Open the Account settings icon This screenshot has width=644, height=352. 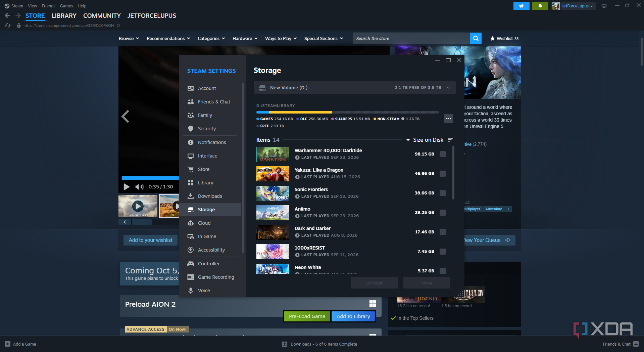191,88
